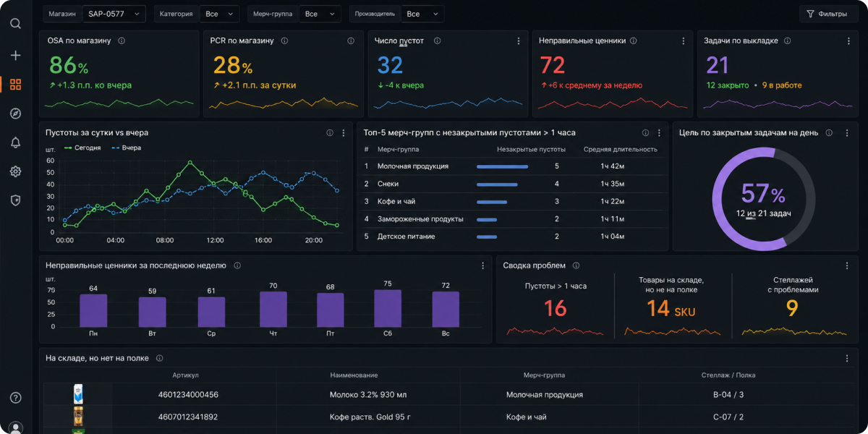Click the plus icon to add new

(15, 56)
